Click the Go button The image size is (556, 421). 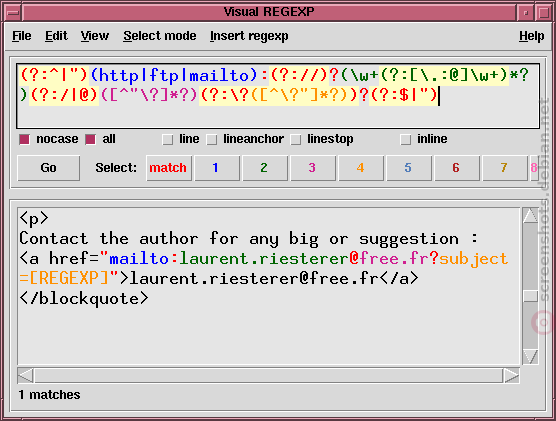click(49, 168)
